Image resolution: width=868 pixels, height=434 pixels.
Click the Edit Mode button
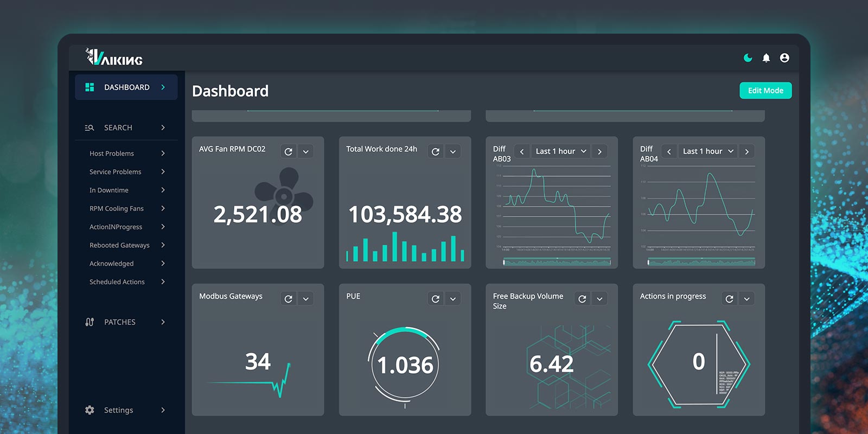pos(765,91)
